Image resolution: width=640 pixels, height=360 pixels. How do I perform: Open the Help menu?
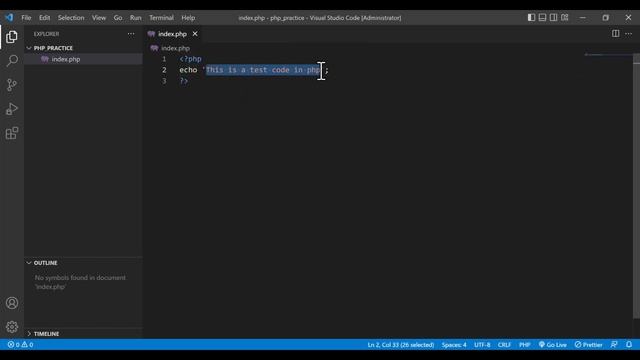coord(188,18)
